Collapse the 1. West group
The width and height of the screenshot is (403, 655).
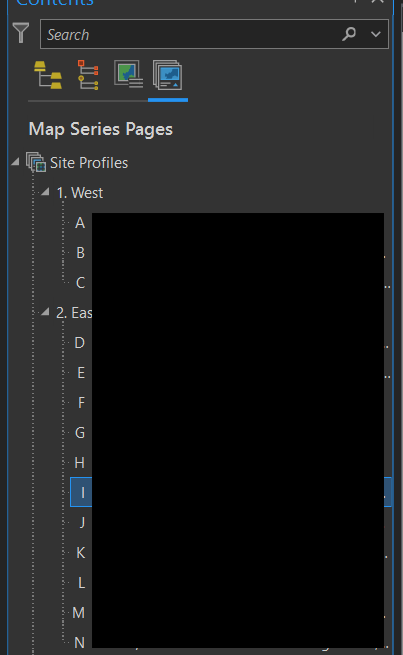pyautogui.click(x=45, y=192)
